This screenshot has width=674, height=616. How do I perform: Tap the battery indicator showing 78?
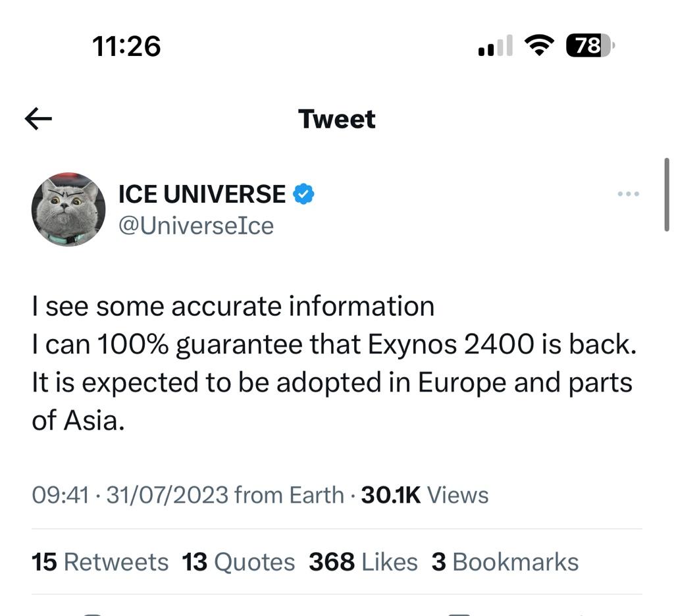point(590,45)
